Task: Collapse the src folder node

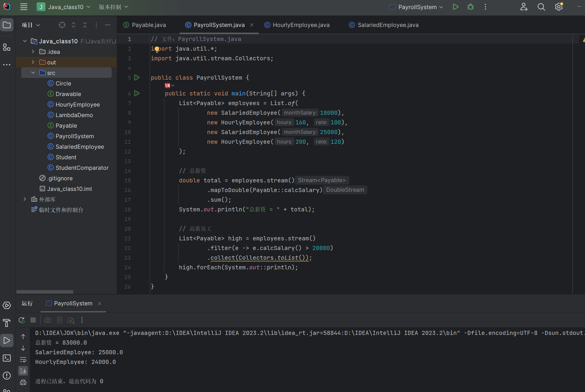Action: [x=33, y=73]
